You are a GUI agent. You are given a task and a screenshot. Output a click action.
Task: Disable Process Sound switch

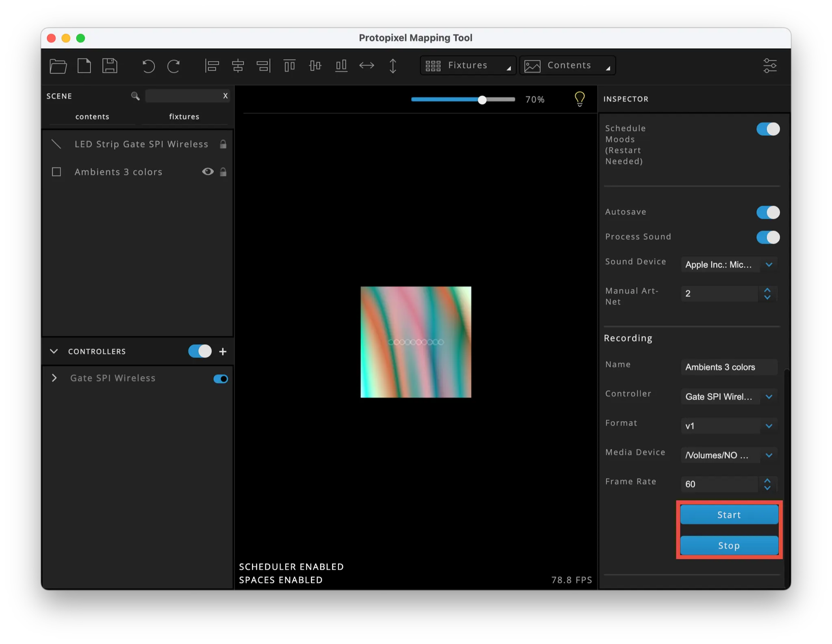pyautogui.click(x=768, y=237)
